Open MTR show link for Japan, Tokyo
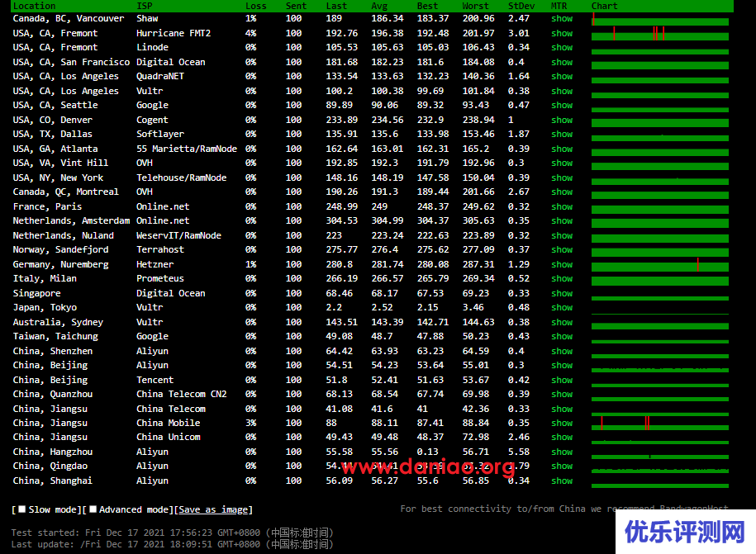Image resolution: width=756 pixels, height=554 pixels. coord(562,307)
